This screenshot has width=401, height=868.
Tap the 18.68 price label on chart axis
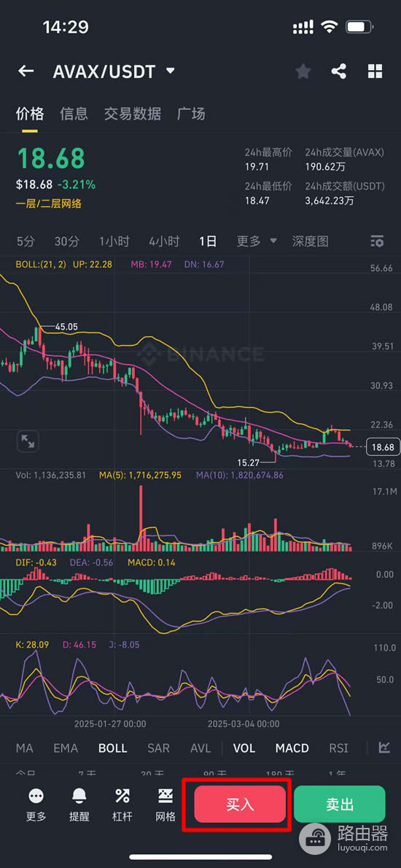pyautogui.click(x=383, y=446)
